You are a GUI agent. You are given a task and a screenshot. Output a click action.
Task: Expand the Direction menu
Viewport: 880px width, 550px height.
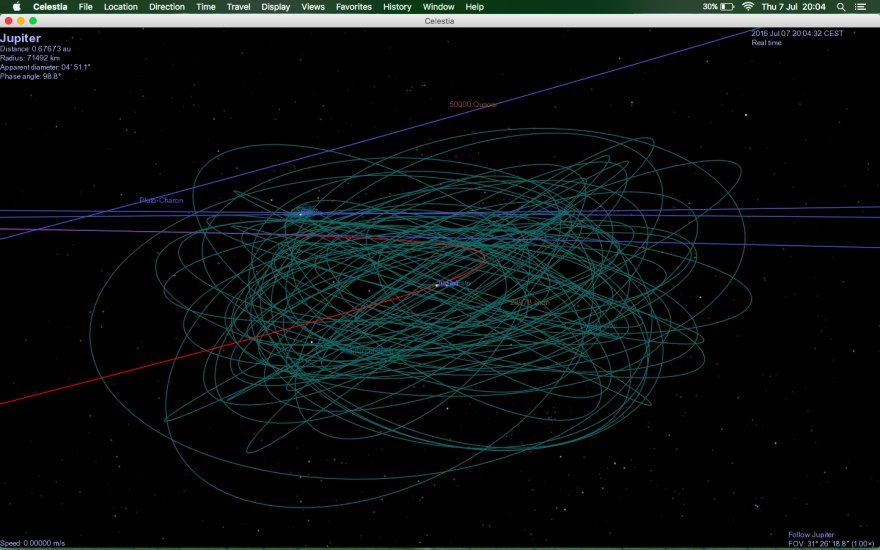[x=167, y=7]
